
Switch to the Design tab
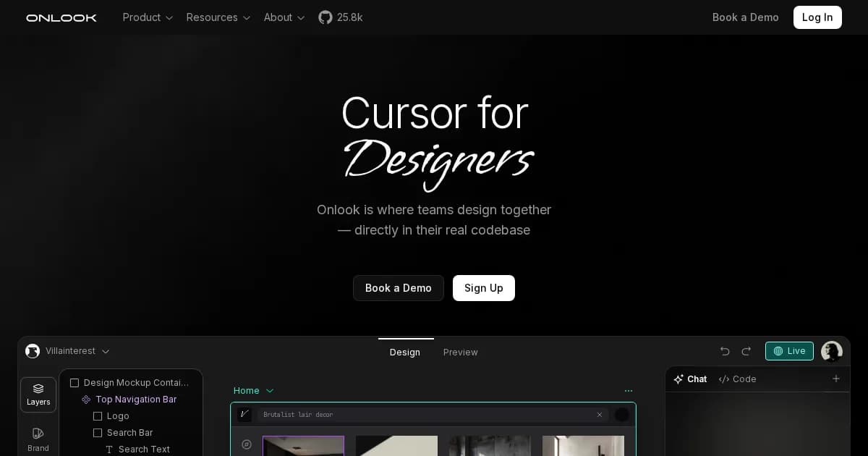pyautogui.click(x=405, y=352)
